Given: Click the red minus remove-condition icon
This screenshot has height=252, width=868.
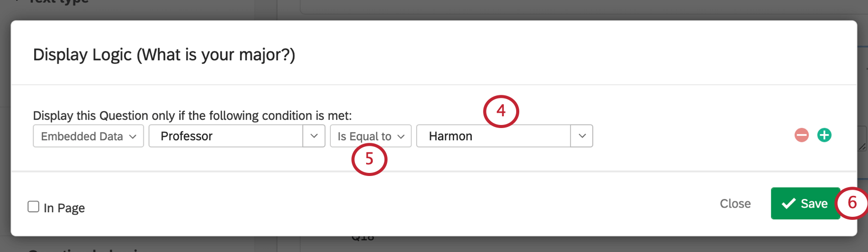Looking at the screenshot, I should pyautogui.click(x=802, y=135).
